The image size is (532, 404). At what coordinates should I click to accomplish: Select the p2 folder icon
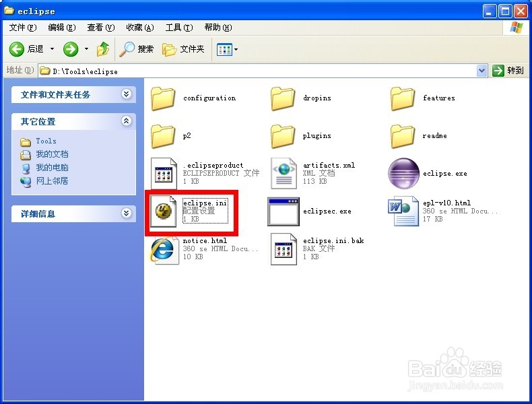[x=163, y=136]
